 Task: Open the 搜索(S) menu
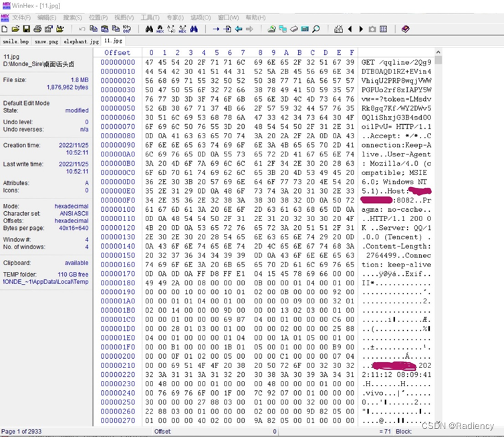tap(72, 17)
